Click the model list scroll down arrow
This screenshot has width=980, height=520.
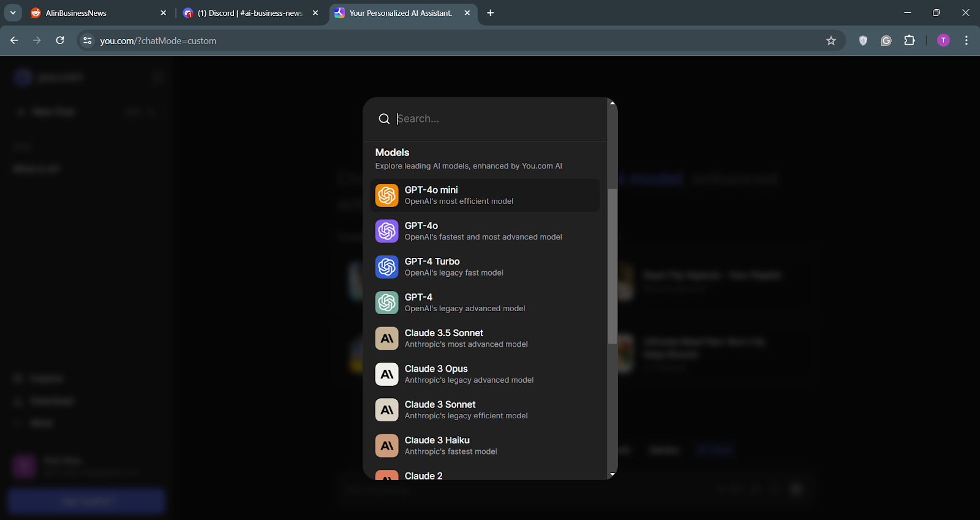point(612,475)
